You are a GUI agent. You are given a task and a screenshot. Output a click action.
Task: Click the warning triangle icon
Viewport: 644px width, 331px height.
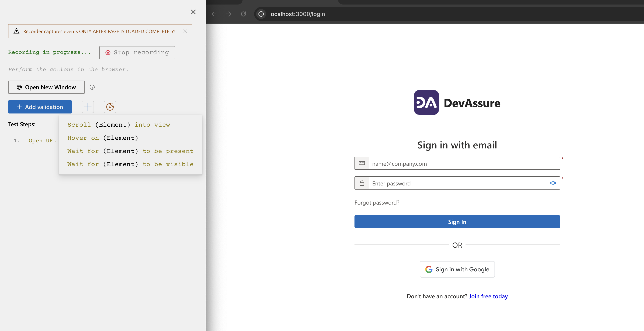(x=16, y=31)
